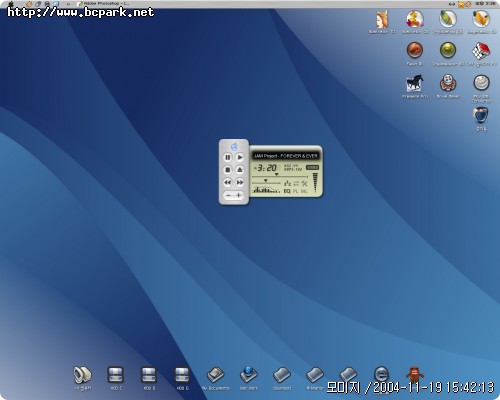Open the Web Work globe folder in the dock
Viewport: 500px width, 400px height.
[x=249, y=378]
